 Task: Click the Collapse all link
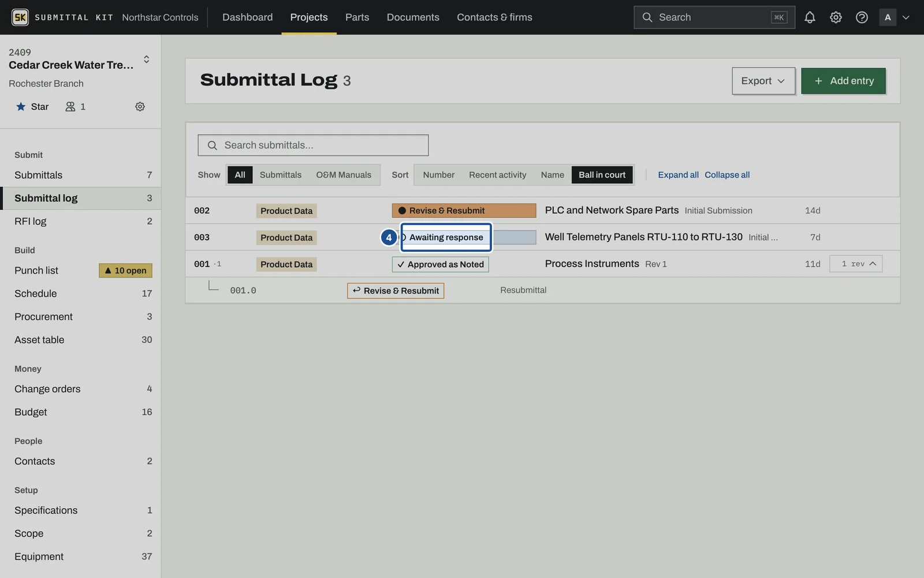[727, 175]
